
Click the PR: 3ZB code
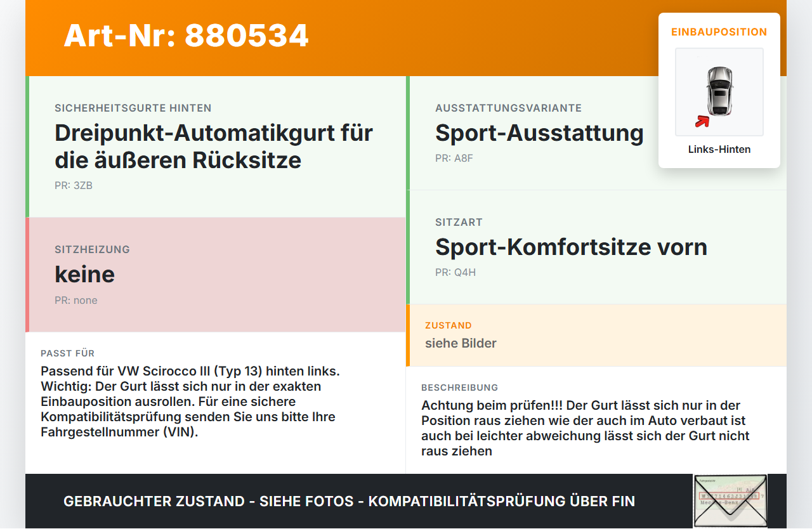pyautogui.click(x=74, y=186)
